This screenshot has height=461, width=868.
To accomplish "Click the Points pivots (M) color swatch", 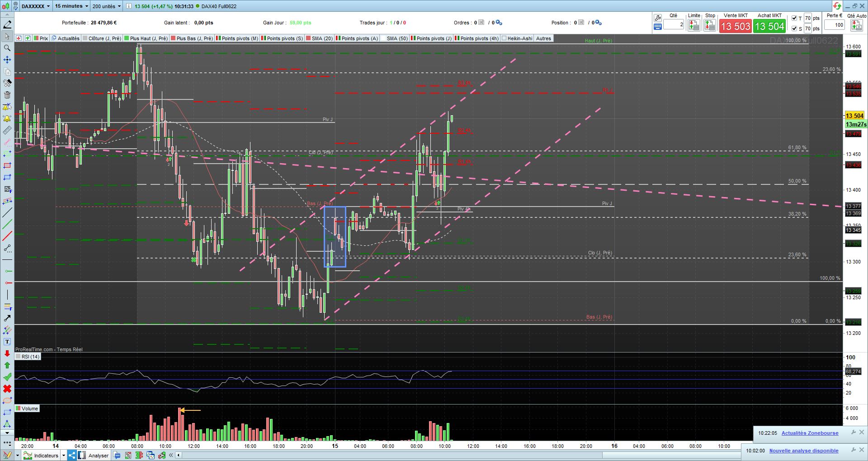I will pos(218,38).
